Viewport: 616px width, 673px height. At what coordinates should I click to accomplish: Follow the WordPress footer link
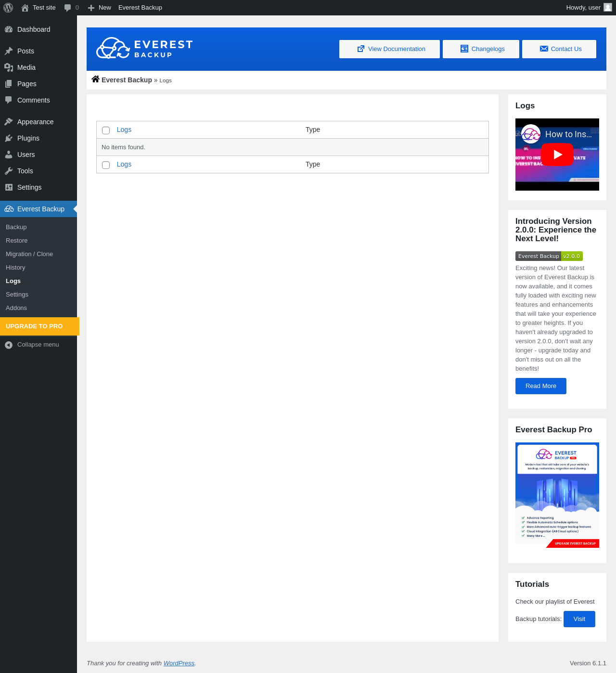tap(179, 663)
